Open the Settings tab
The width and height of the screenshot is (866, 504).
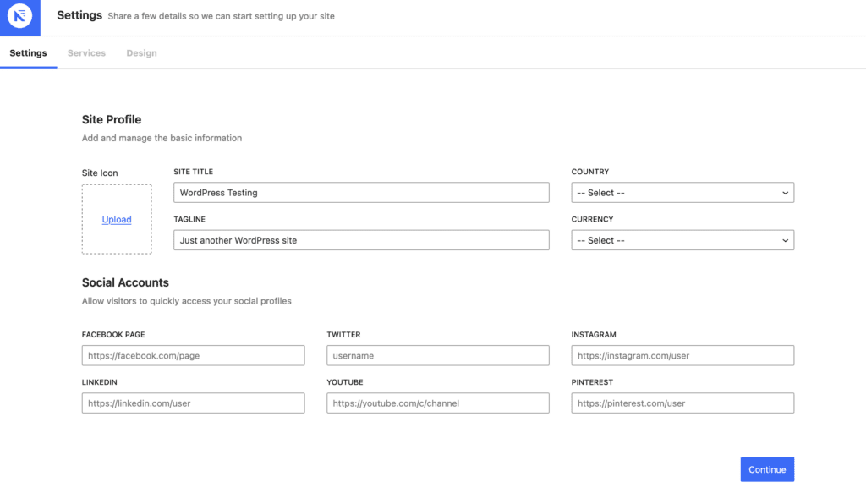tap(28, 53)
